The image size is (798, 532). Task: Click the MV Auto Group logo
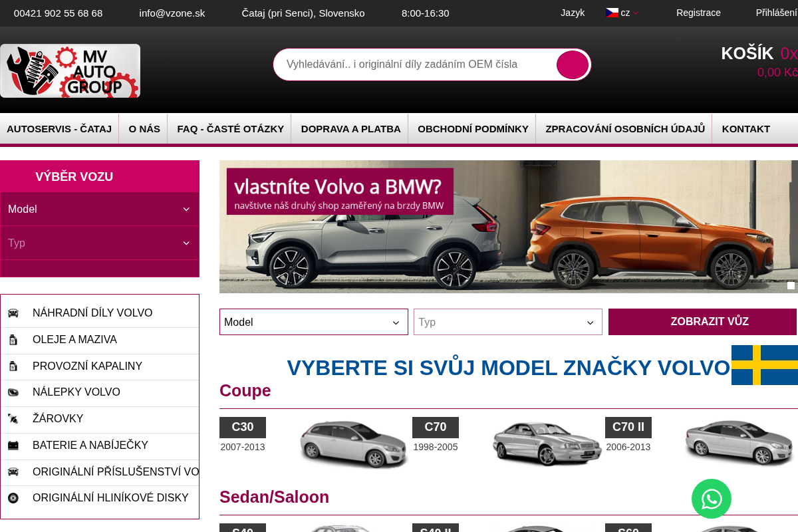(x=70, y=71)
